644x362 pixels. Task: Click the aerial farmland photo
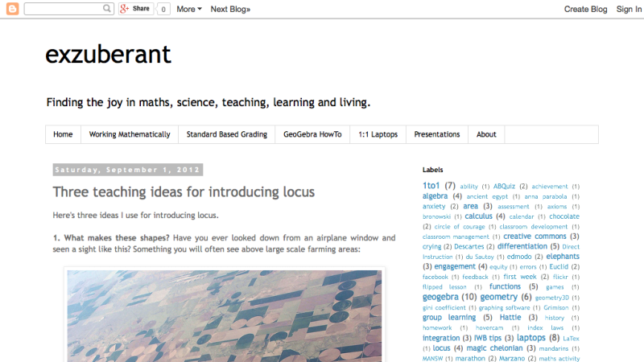[225, 316]
